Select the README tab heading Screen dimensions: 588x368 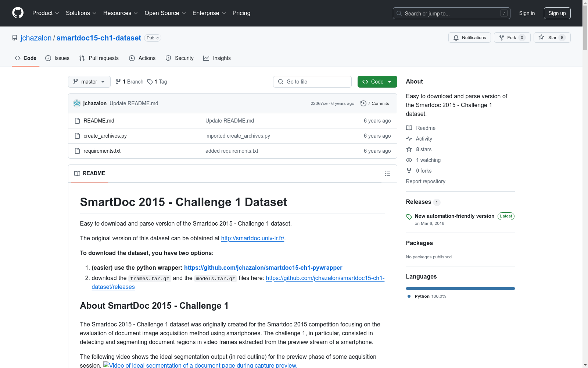[x=90, y=173]
